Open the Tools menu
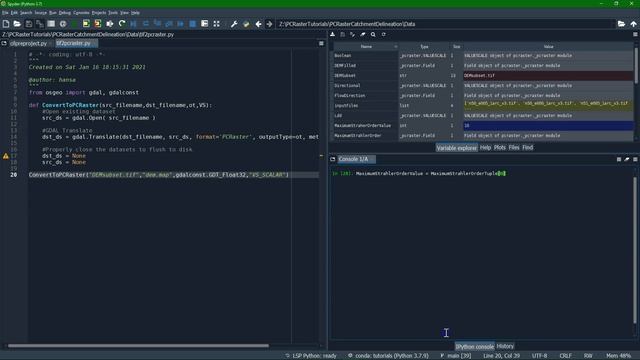Screen dimensions: 640x360 113,13
